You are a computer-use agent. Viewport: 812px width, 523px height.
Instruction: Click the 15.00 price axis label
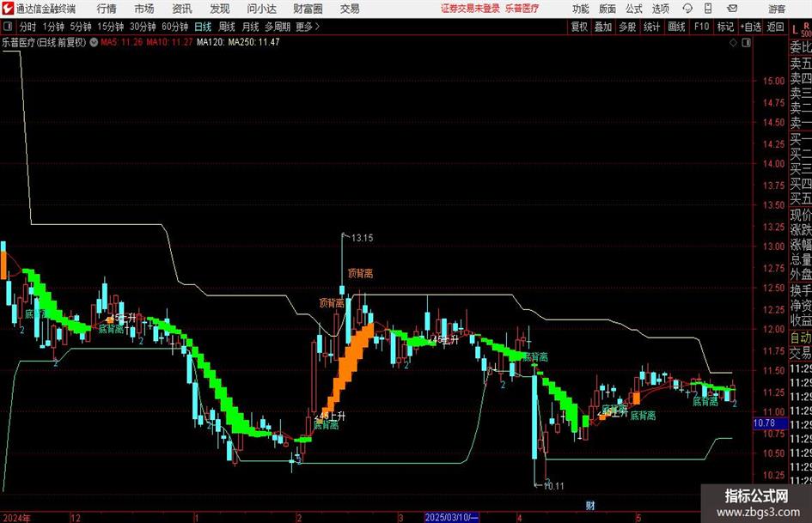773,81
